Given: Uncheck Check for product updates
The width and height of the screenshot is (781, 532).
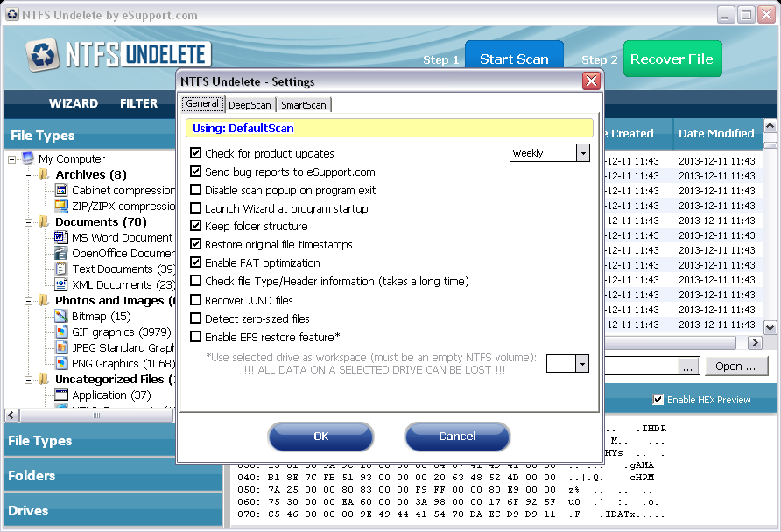Looking at the screenshot, I should (x=196, y=153).
